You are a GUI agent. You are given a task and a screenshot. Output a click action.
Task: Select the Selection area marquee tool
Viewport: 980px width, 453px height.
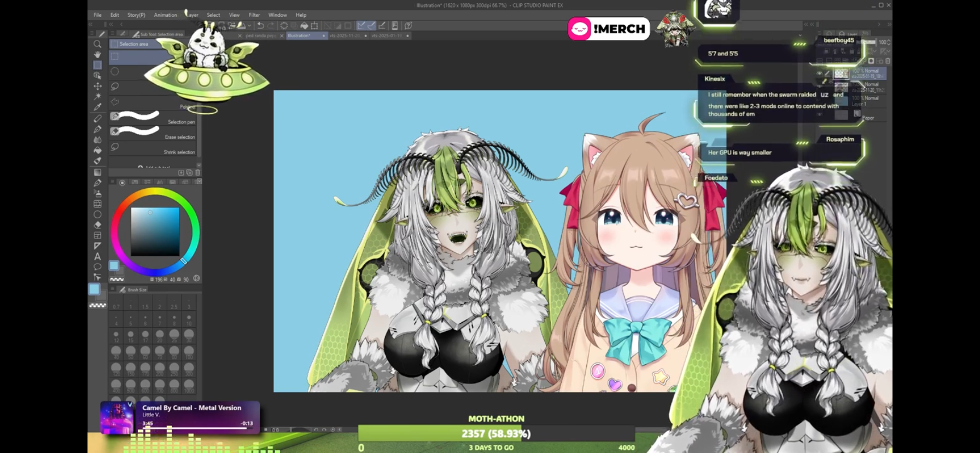point(97,65)
